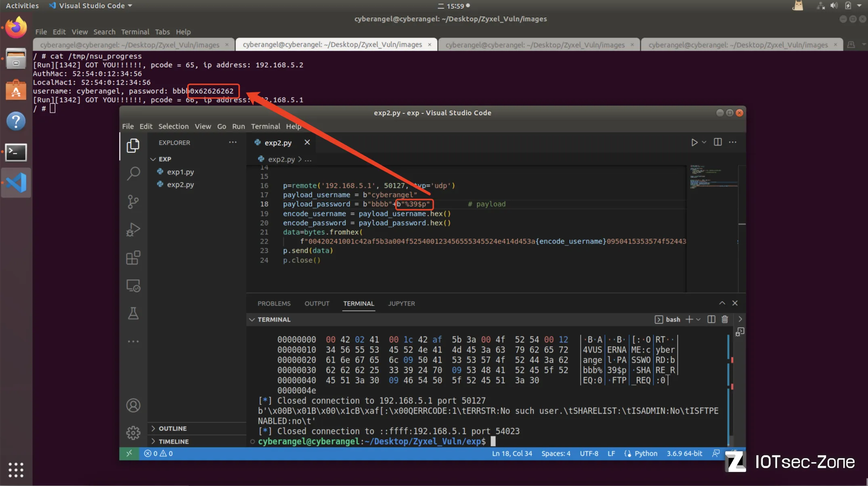
Task: Open Visual Studio Code app menu in top bar
Action: click(x=90, y=6)
